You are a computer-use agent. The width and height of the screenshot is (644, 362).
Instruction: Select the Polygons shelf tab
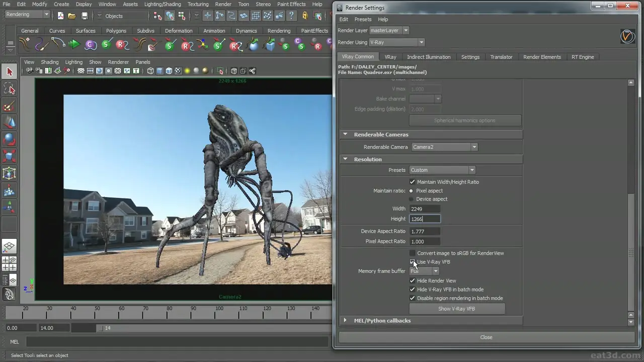(x=116, y=31)
